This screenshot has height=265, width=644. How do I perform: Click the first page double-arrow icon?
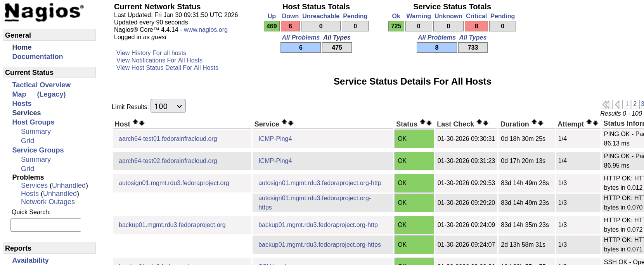coord(606,104)
